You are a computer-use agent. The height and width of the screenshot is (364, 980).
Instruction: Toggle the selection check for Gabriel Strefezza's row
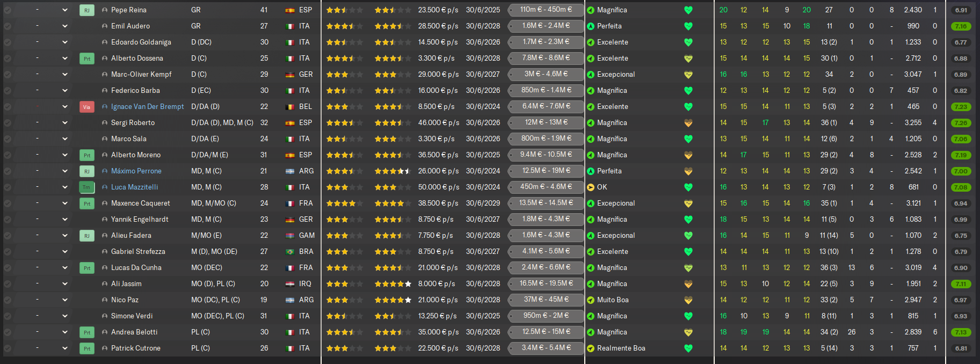(8, 252)
